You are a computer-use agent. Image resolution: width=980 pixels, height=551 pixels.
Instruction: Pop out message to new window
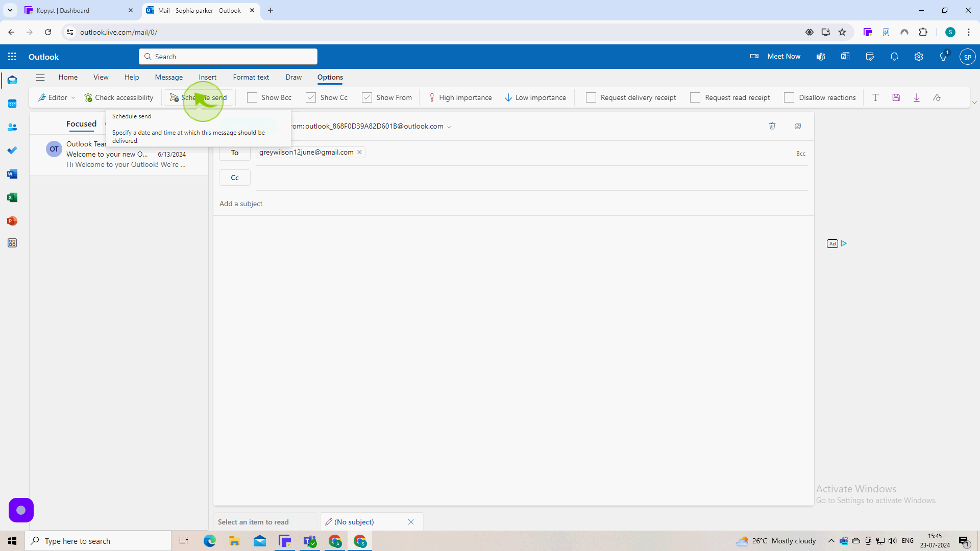click(798, 126)
